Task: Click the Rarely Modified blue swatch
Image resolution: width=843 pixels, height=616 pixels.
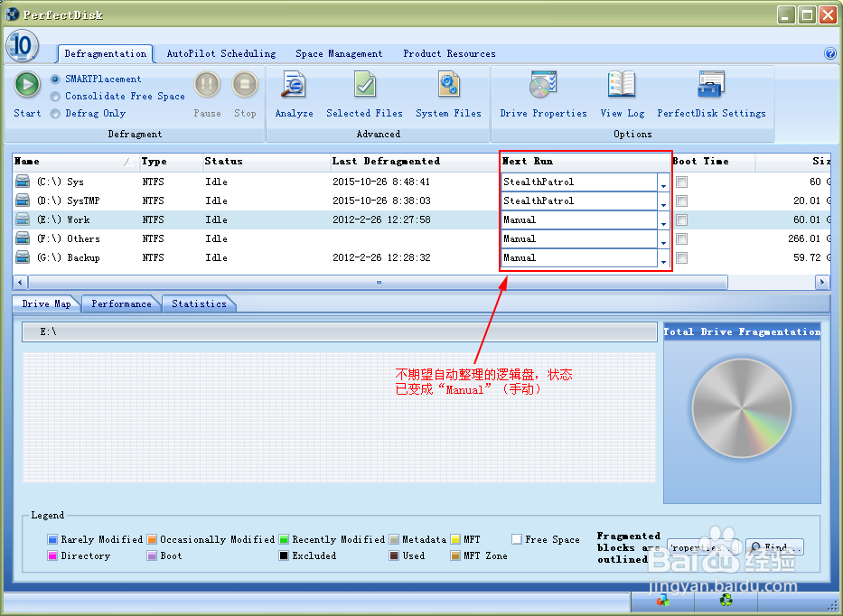Action: tap(52, 539)
